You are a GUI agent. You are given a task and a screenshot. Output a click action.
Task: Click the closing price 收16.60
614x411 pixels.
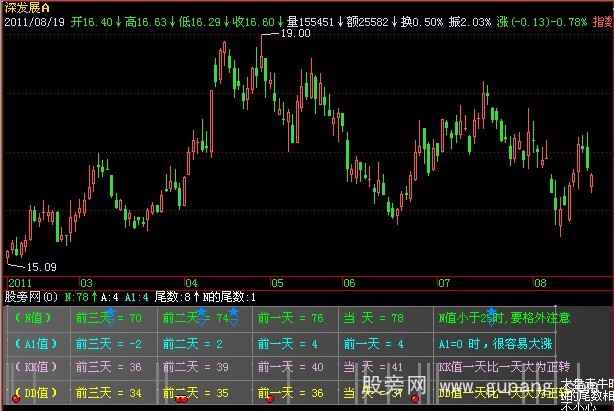coord(253,22)
